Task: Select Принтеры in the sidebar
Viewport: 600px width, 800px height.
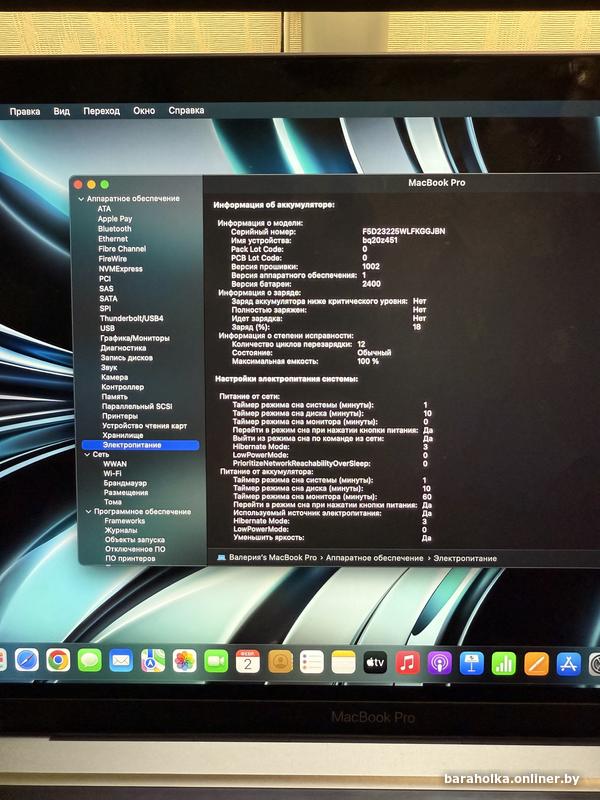Action: pos(120,416)
